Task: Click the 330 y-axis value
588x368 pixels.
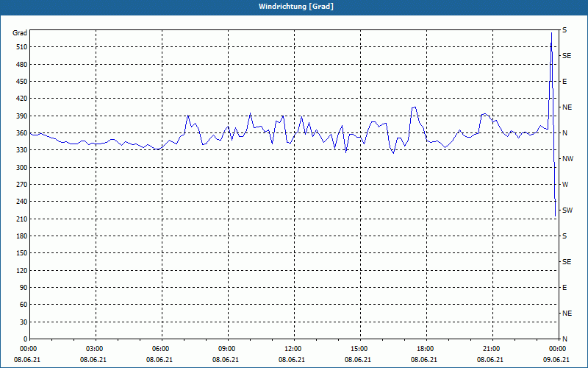Action: (x=21, y=150)
